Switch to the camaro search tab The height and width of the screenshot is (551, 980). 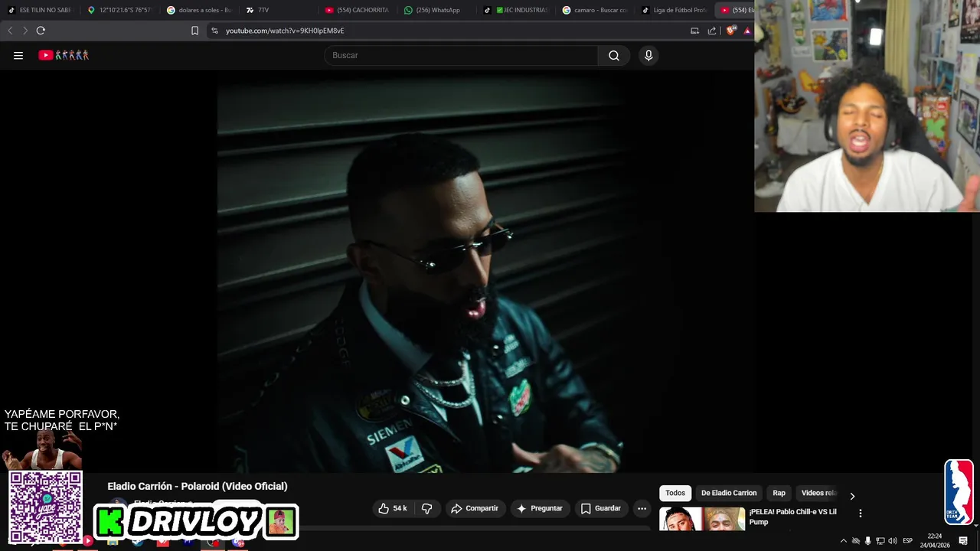pyautogui.click(x=594, y=10)
